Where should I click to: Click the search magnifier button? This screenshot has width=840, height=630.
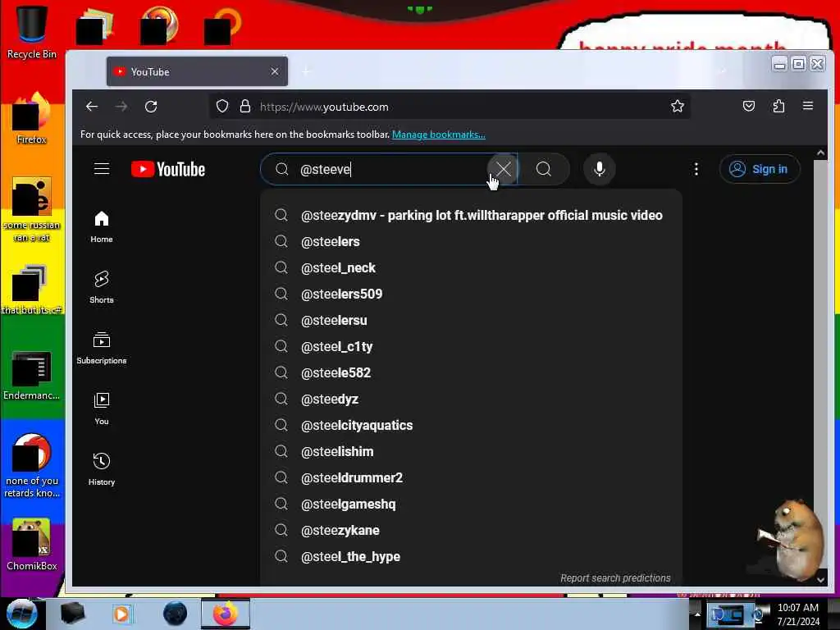tap(544, 169)
